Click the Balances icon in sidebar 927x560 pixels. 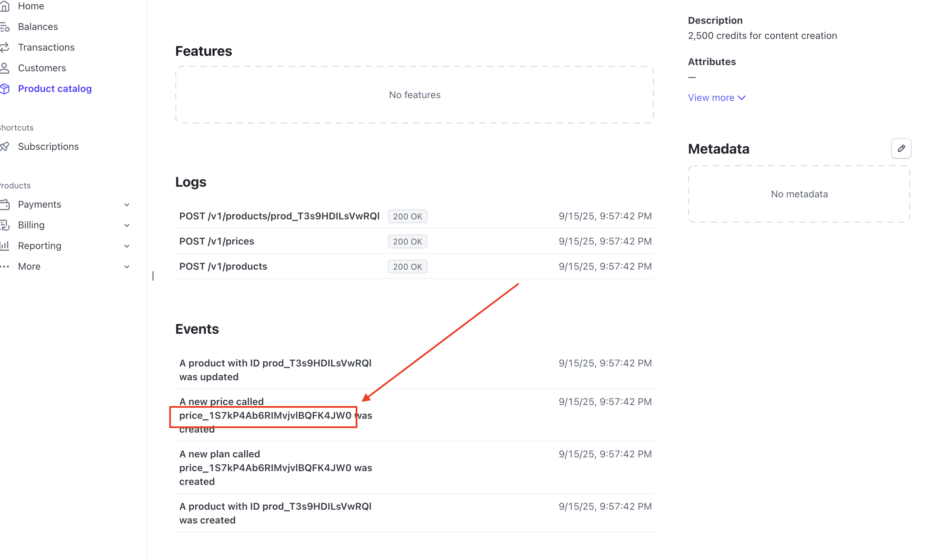(4, 27)
